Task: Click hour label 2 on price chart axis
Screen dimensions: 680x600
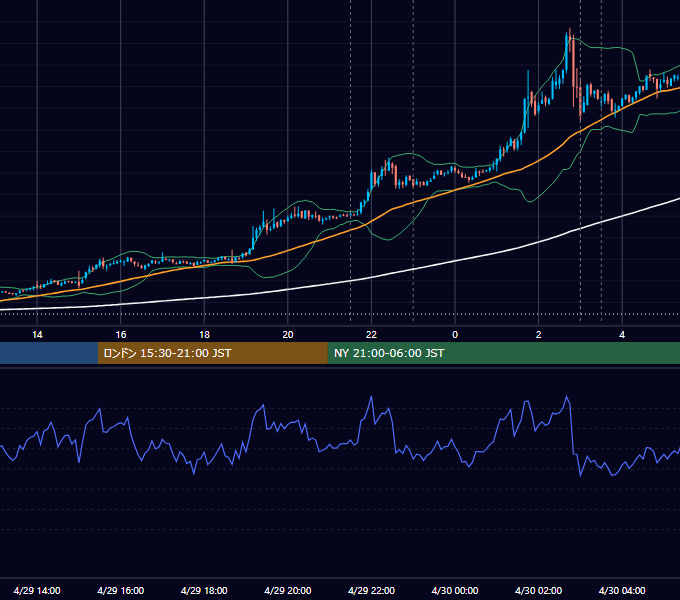Action: point(539,334)
